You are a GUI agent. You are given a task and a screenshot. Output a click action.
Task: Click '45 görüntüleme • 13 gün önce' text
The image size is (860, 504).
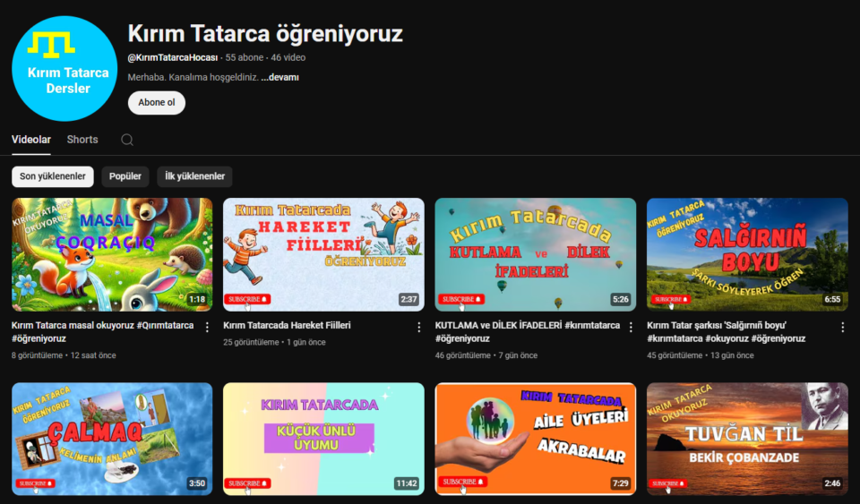pyautogui.click(x=701, y=355)
